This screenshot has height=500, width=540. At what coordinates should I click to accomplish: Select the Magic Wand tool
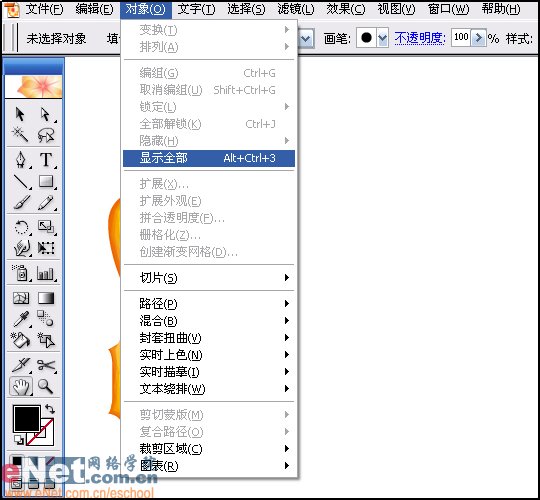[20, 135]
